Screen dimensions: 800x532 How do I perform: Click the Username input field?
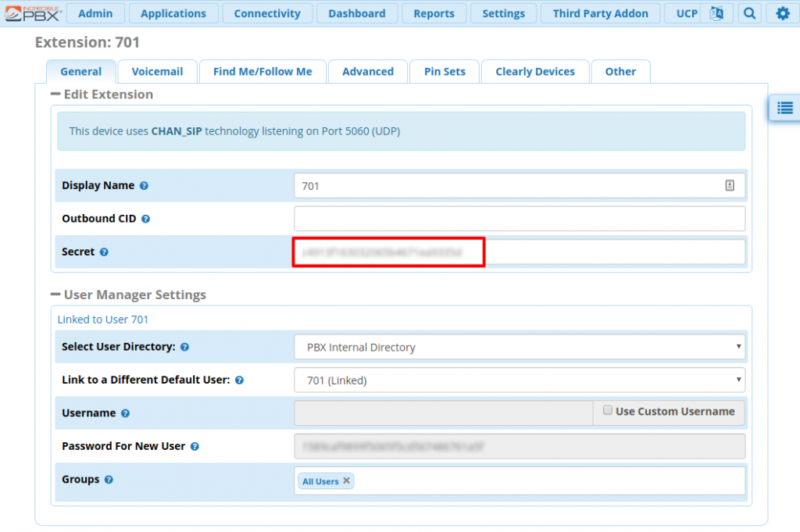(444, 412)
